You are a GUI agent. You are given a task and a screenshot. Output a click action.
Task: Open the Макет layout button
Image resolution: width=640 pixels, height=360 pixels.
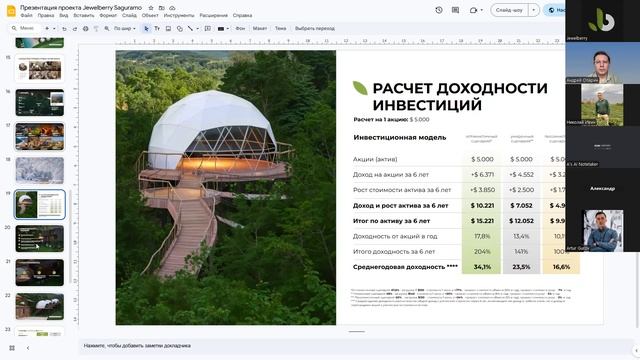click(x=260, y=29)
